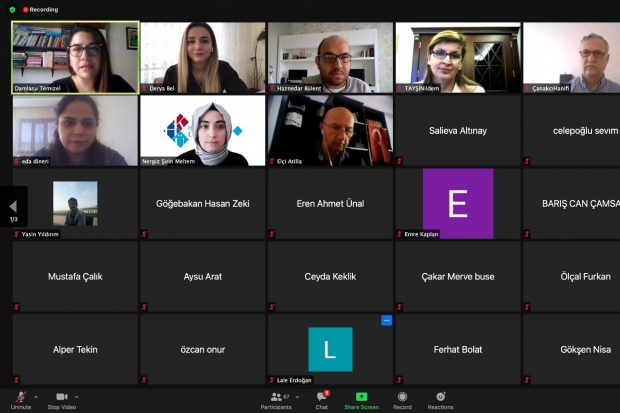
Task: Click the Unmute microphone icon
Action: pyautogui.click(x=20, y=397)
